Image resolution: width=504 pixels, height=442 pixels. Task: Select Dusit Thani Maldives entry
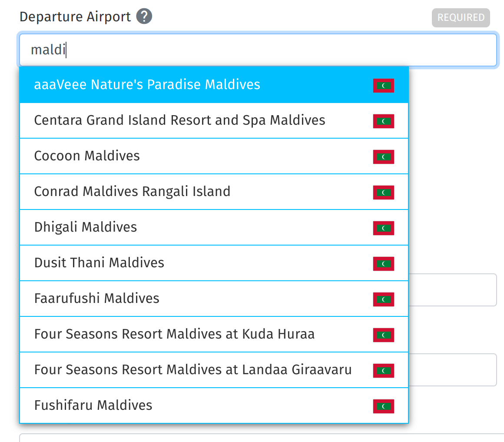pyautogui.click(x=214, y=263)
